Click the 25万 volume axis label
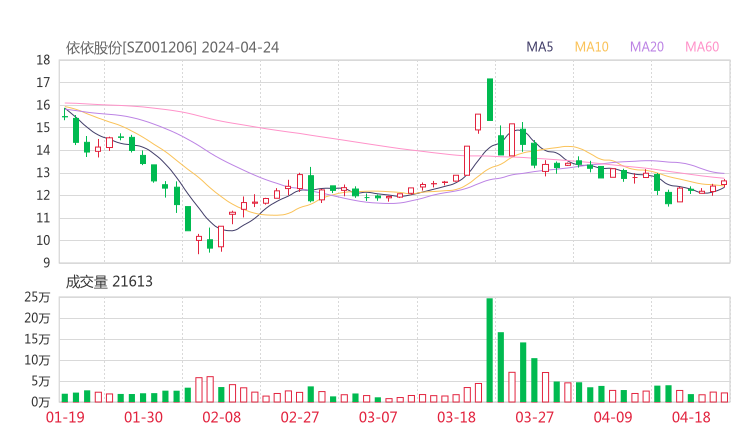 (39, 297)
